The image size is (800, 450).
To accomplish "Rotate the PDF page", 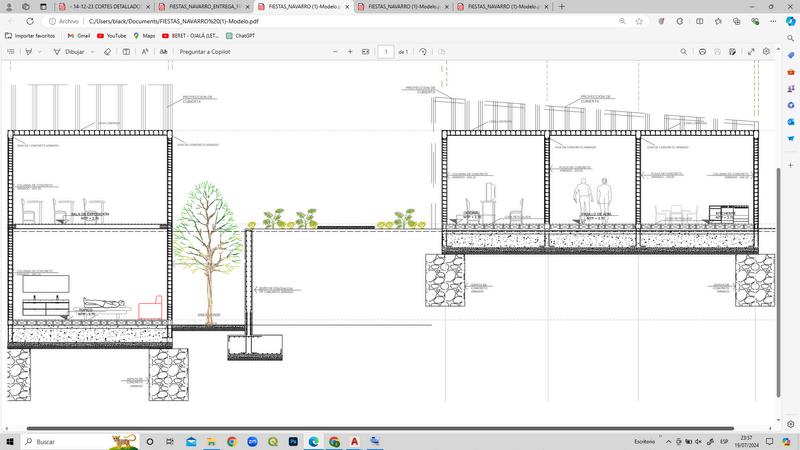I will pos(422,52).
